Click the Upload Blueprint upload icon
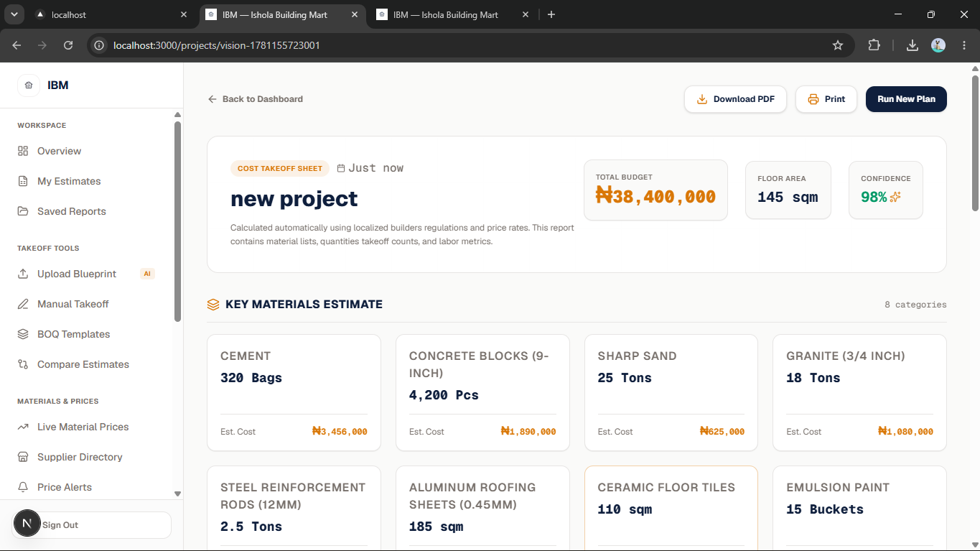Image resolution: width=980 pixels, height=551 pixels. (23, 274)
